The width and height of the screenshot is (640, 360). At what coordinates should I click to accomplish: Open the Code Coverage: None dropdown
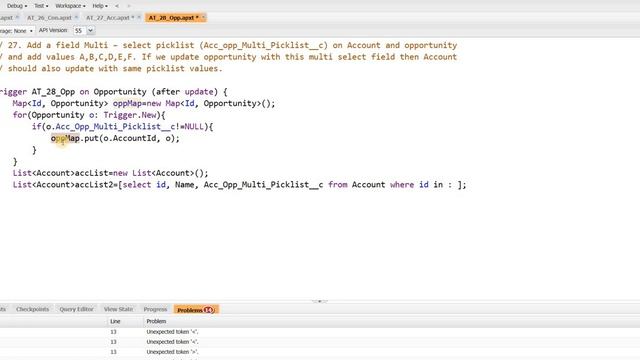pos(16,31)
